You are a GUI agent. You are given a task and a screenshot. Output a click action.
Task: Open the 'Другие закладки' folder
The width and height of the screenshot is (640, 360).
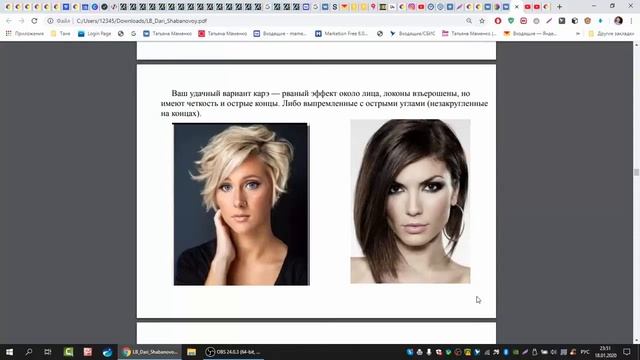(611, 33)
